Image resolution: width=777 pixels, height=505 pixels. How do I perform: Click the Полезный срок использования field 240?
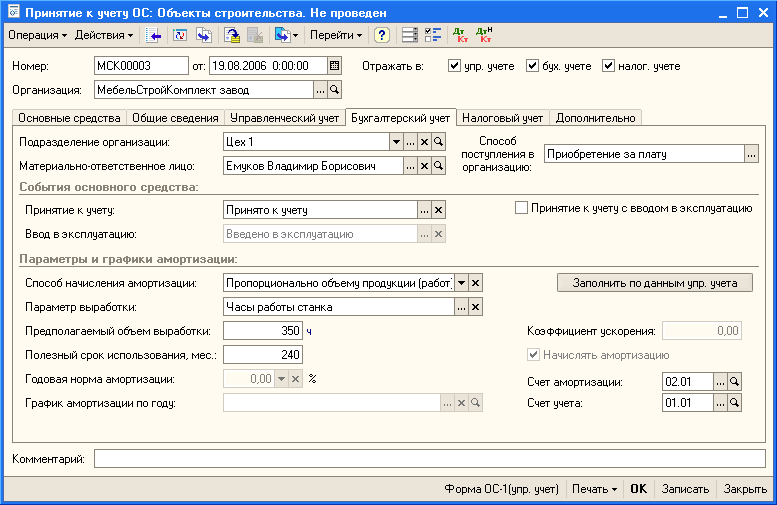tap(263, 355)
